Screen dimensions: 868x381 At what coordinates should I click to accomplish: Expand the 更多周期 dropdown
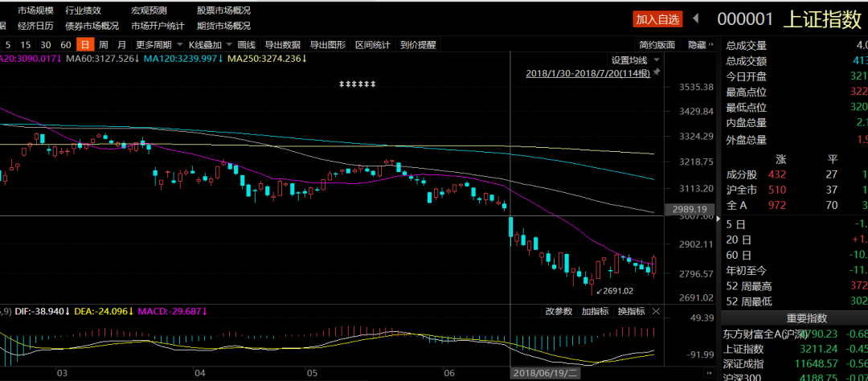[153, 45]
